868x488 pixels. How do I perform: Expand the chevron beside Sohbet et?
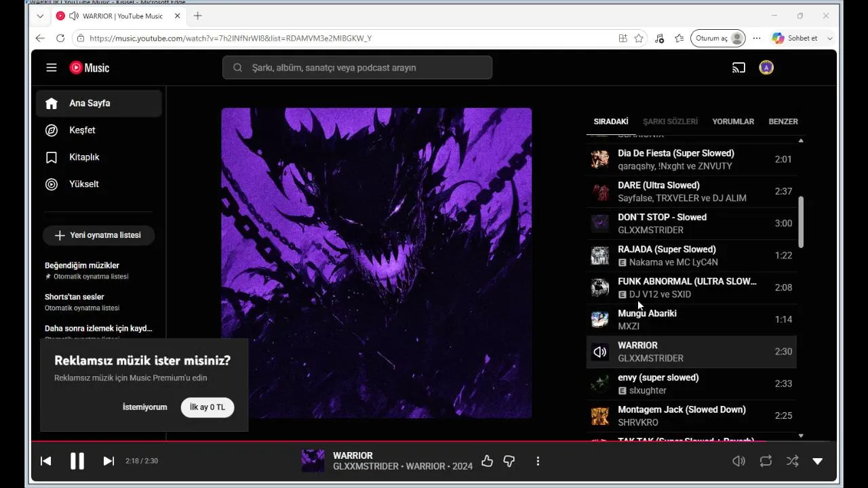(x=829, y=39)
